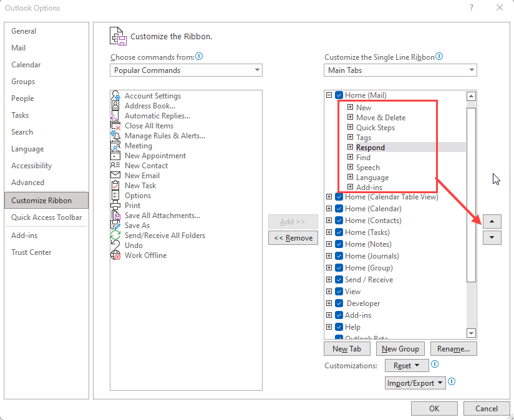Open the Popular Commands dropdown
Viewport: 514px width, 420px height.
[186, 70]
